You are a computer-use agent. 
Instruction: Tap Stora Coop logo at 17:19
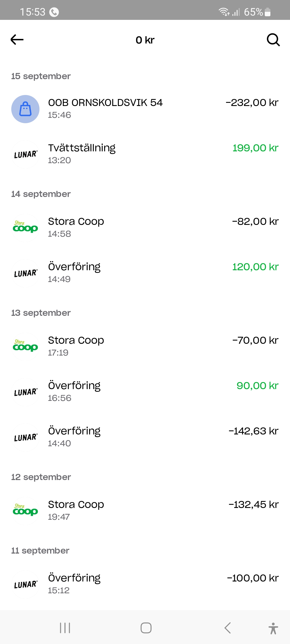point(26,347)
